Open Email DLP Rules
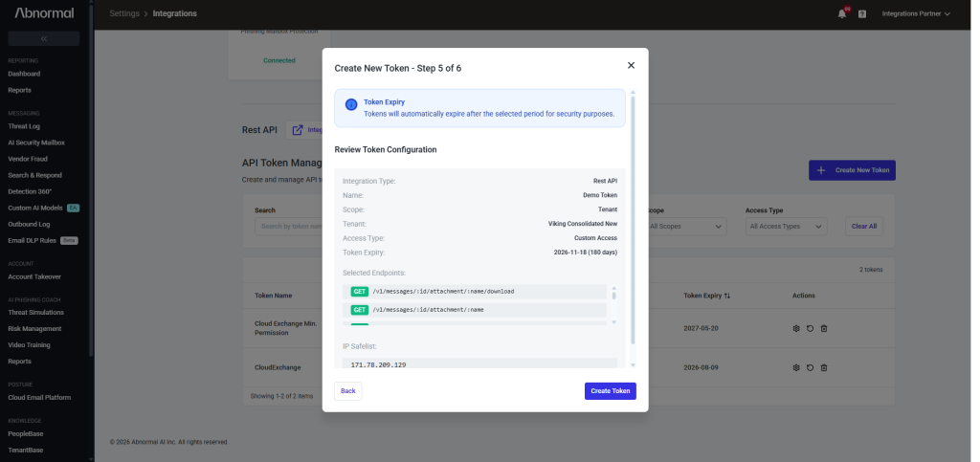 pyautogui.click(x=32, y=240)
